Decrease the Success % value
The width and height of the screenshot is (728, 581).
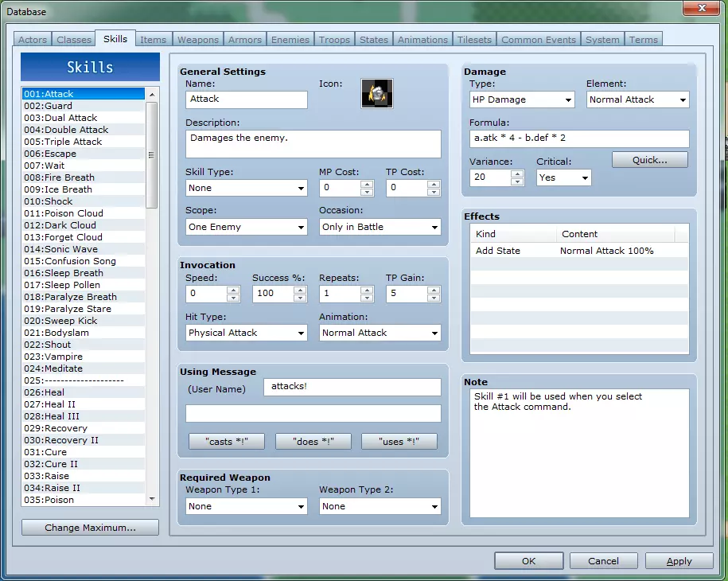tap(300, 298)
